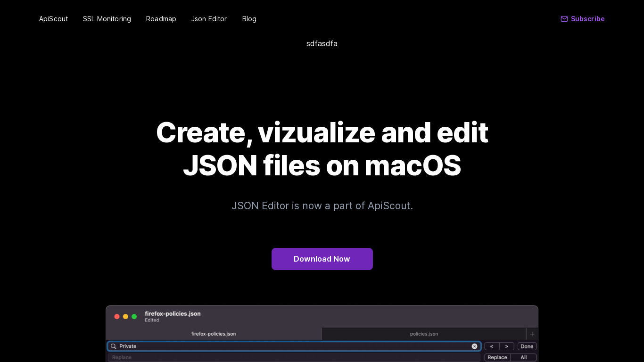Viewport: 644px width, 362px height.
Task: Click the envelope icon beside Subscribe
Action: 564,19
